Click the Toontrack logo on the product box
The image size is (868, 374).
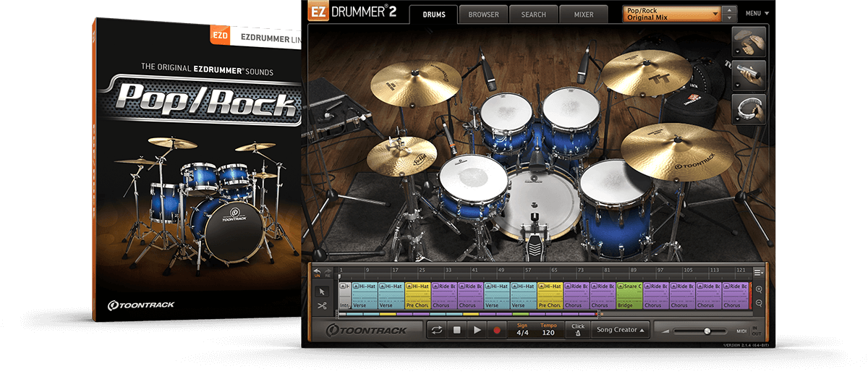click(142, 305)
